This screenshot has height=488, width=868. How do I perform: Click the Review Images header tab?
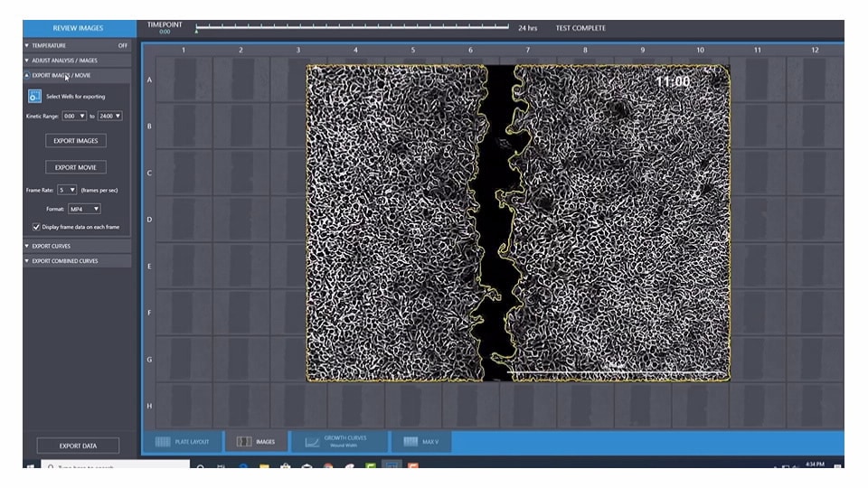tap(77, 28)
